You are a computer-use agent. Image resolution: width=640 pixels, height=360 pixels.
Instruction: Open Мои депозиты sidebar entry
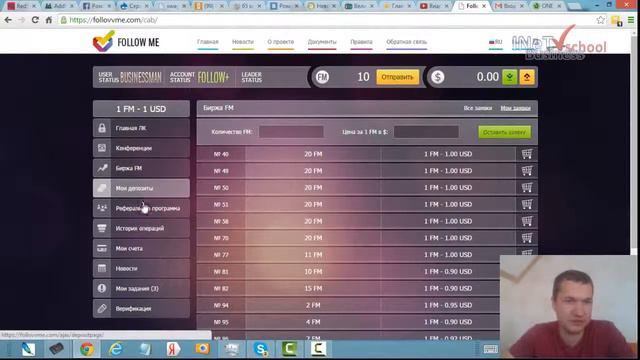click(x=141, y=188)
